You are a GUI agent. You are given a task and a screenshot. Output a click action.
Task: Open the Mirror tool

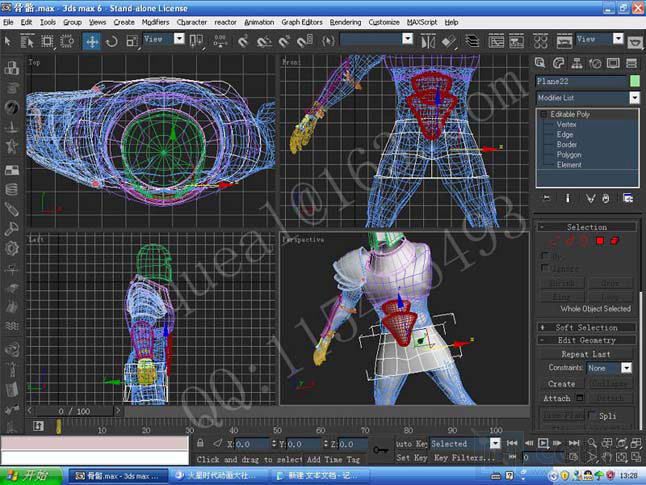(x=428, y=41)
